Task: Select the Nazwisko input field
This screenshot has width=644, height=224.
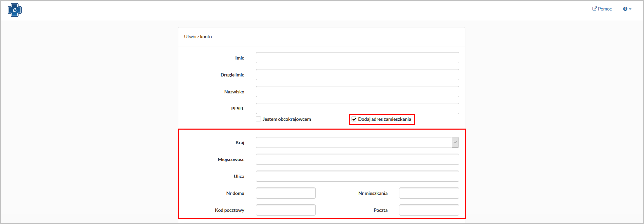Action: pyautogui.click(x=357, y=92)
